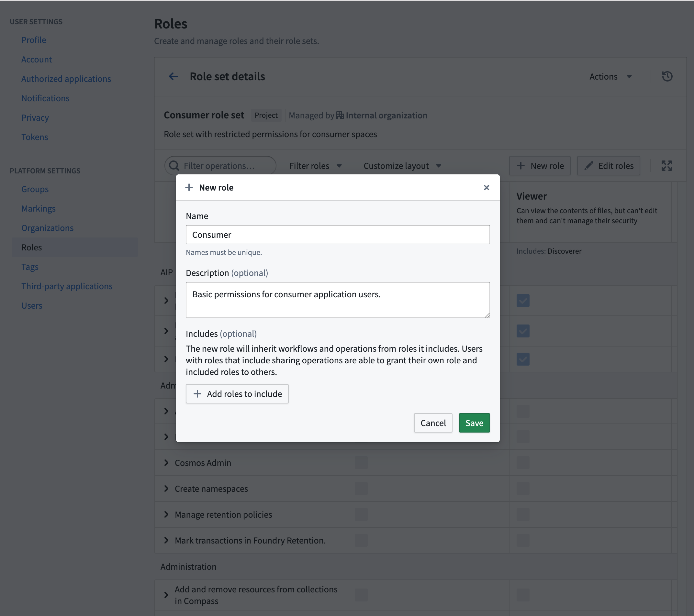694x616 pixels.
Task: Open the Actions dropdown
Action: [x=610, y=77]
